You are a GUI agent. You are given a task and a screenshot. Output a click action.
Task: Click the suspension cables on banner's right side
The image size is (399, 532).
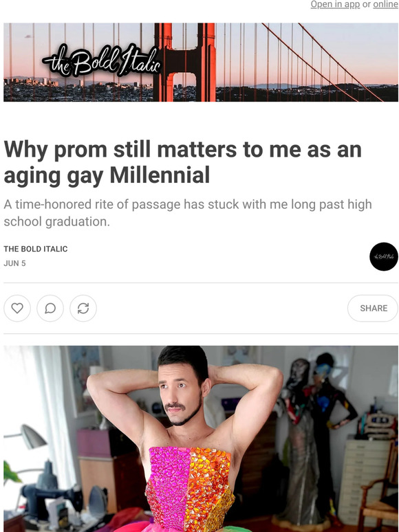tap(323, 61)
